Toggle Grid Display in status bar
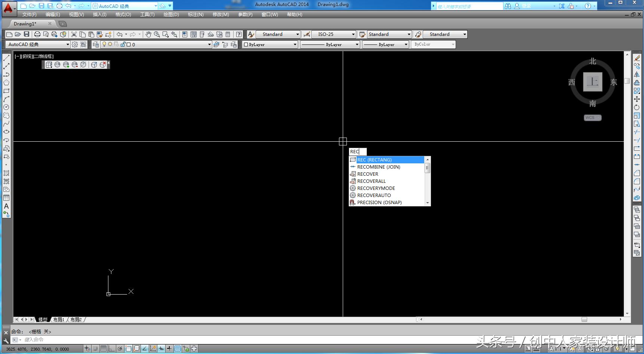The height and width of the screenshot is (354, 644). pyautogui.click(x=104, y=349)
